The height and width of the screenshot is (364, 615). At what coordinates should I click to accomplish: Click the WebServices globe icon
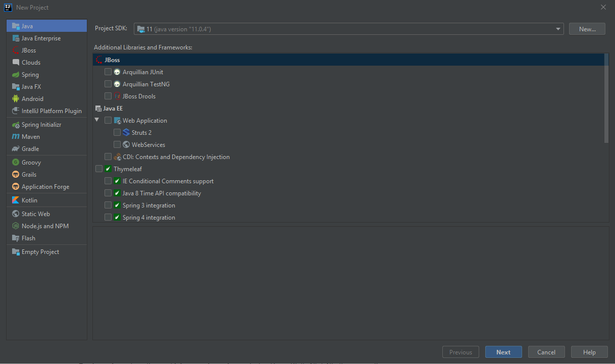click(126, 145)
